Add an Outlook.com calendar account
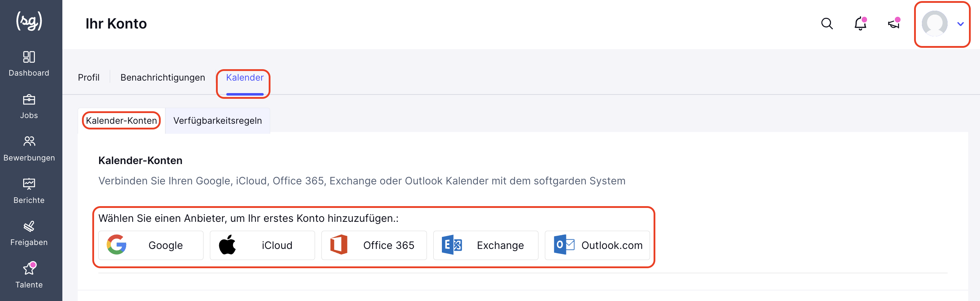This screenshot has height=301, width=980. tap(597, 245)
